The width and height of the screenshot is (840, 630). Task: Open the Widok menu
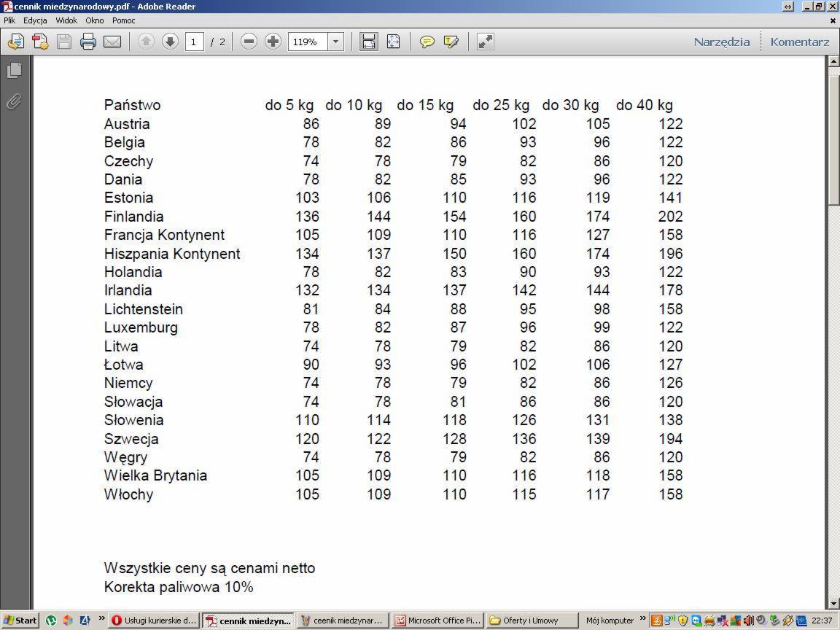[66, 20]
